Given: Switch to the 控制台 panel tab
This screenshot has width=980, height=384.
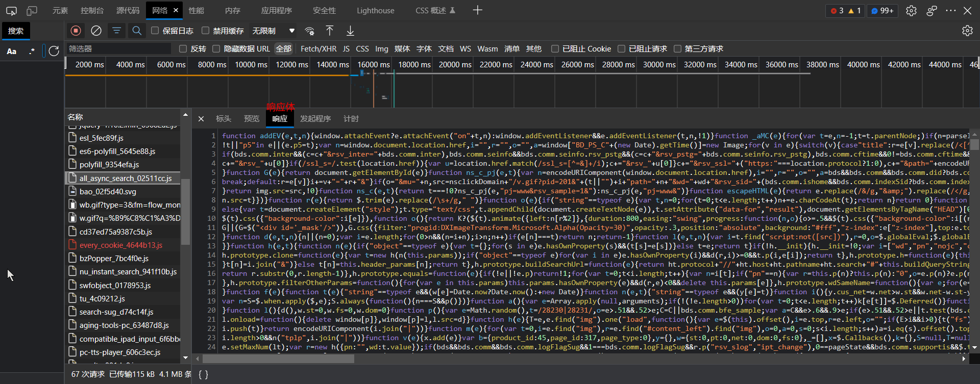Looking at the screenshot, I should tap(92, 10).
